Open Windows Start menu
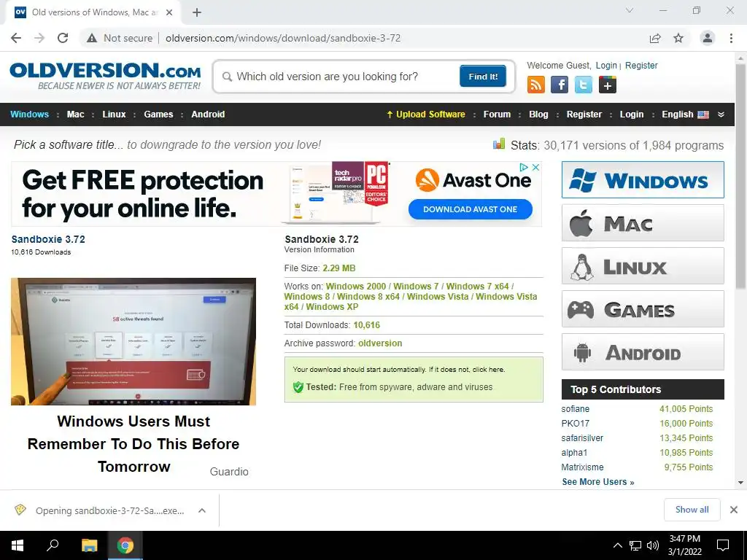The width and height of the screenshot is (747, 560). point(18,545)
